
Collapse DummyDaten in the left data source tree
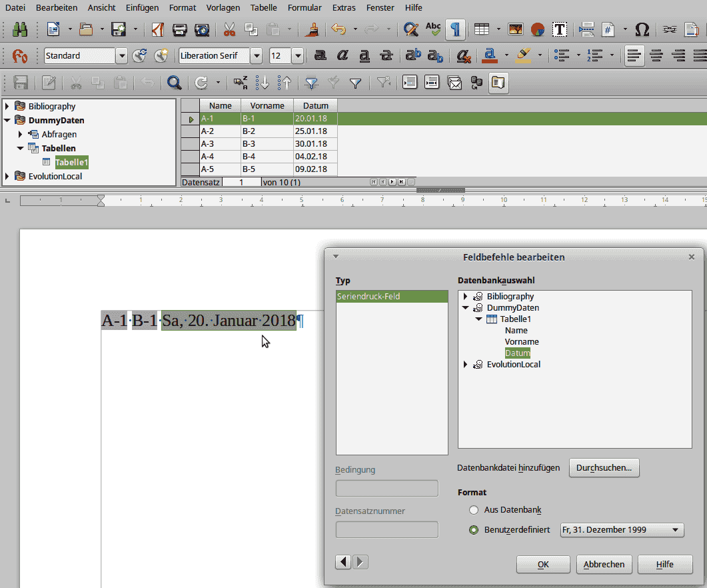click(x=7, y=121)
